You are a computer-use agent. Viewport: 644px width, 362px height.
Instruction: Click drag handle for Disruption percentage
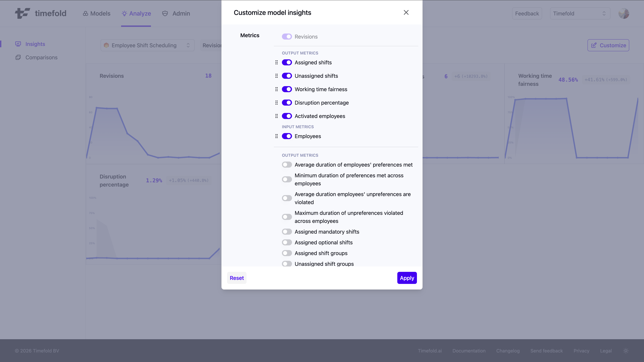pyautogui.click(x=277, y=103)
